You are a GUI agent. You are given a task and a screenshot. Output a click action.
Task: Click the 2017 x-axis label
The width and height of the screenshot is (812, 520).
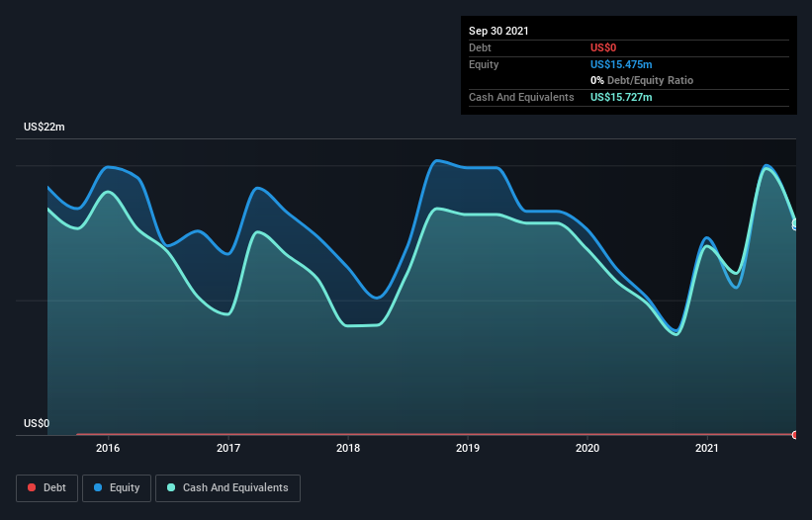pos(227,448)
